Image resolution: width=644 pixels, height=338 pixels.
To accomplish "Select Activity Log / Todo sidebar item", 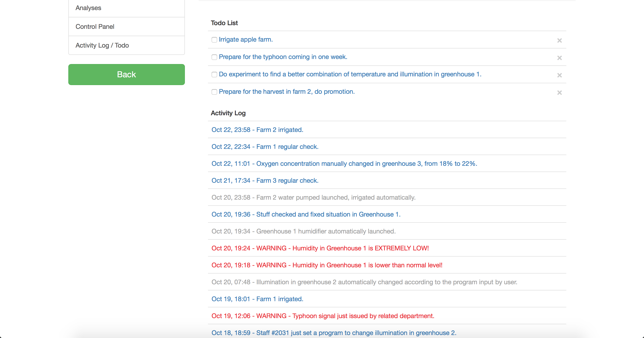I will pos(126,45).
